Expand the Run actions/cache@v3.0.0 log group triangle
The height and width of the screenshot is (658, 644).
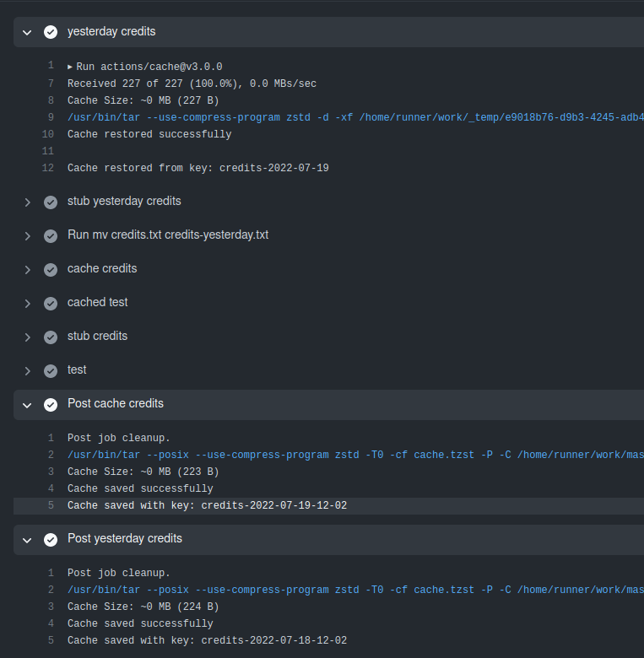(x=70, y=67)
